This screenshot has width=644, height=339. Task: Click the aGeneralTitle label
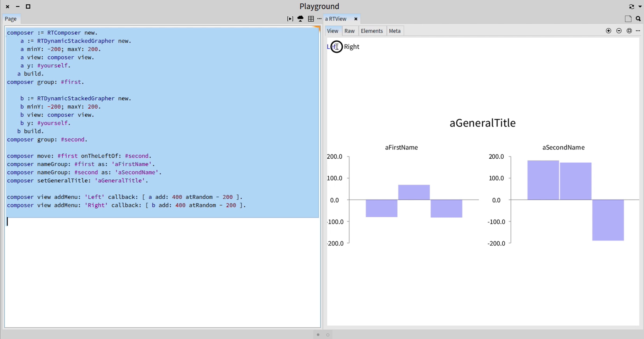coord(482,123)
